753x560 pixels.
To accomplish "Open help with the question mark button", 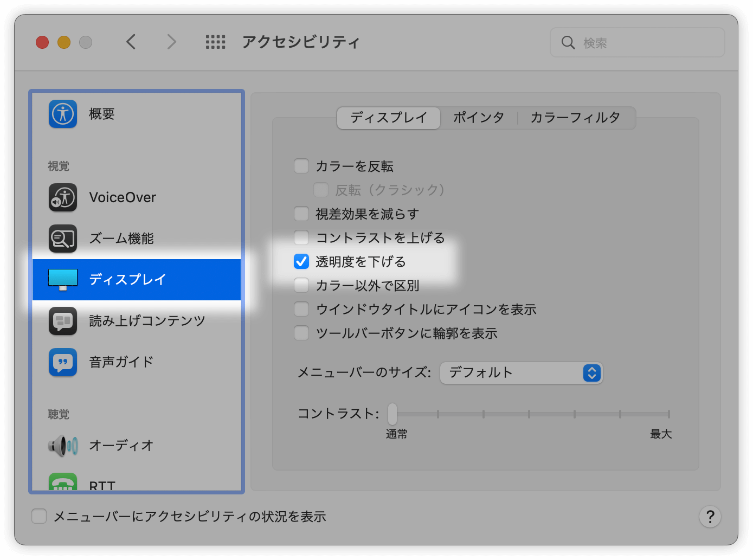I will [x=710, y=517].
